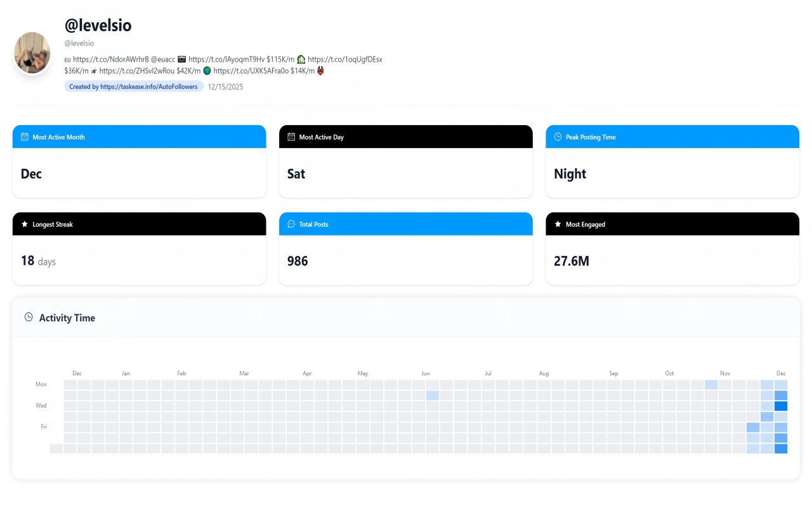Click the airplane emoji in the bio
Screen dimensions: 812x508
click(93, 71)
